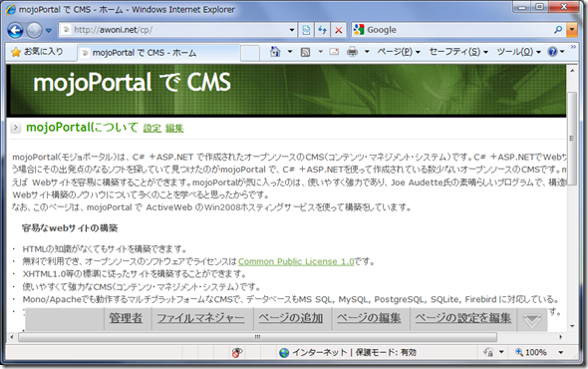The image size is (588, 369).
Task: Expand the address bar history dropdown
Action: (x=292, y=30)
